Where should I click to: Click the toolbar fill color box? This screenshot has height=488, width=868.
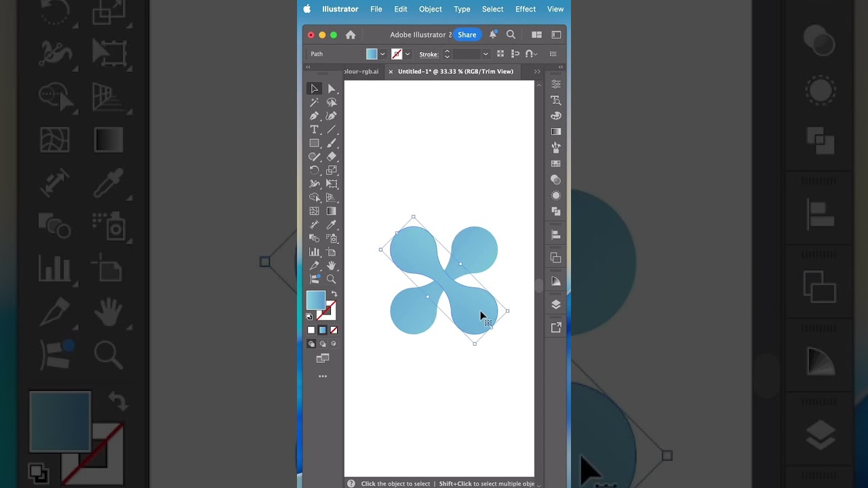316,300
